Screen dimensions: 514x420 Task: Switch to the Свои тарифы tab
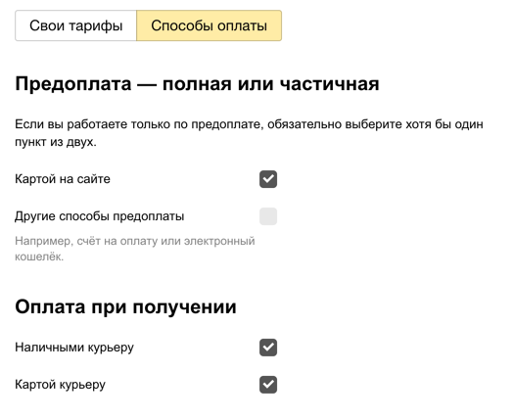tap(75, 25)
